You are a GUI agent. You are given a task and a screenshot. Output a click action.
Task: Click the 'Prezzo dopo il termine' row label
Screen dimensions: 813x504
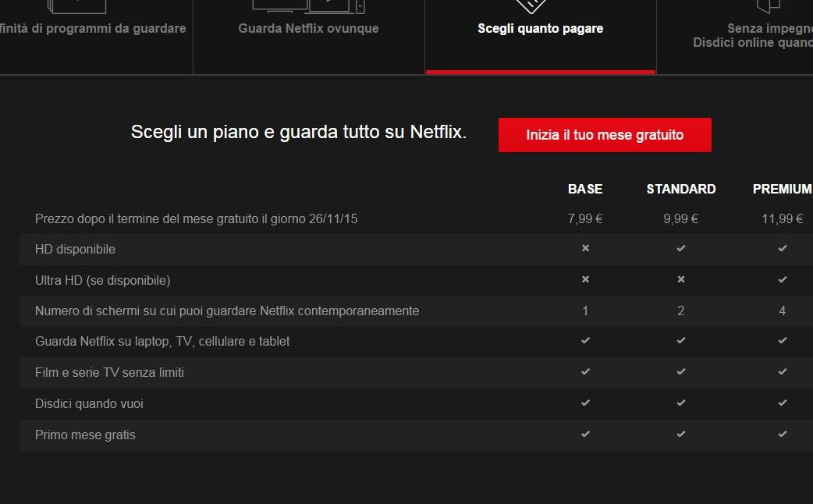tap(196, 218)
